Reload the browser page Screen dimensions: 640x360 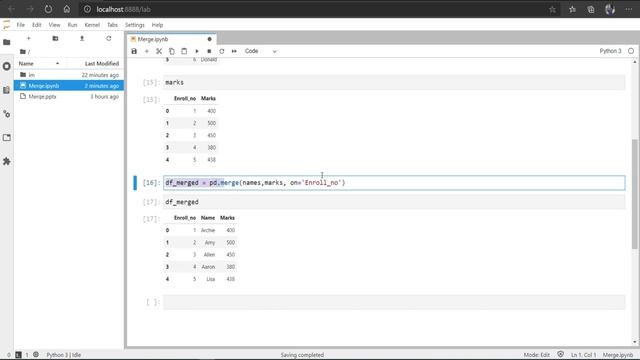click(48, 9)
